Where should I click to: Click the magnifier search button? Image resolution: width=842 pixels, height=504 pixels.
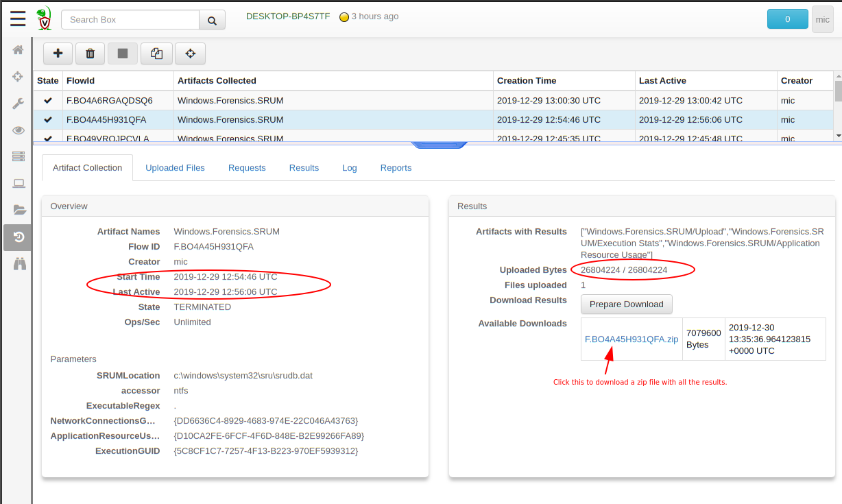[212, 20]
